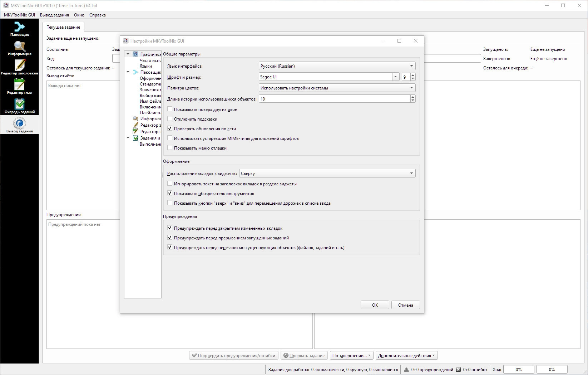588x375 pixels.
Task: Click OK in the settings dialog
Action: [x=375, y=305]
